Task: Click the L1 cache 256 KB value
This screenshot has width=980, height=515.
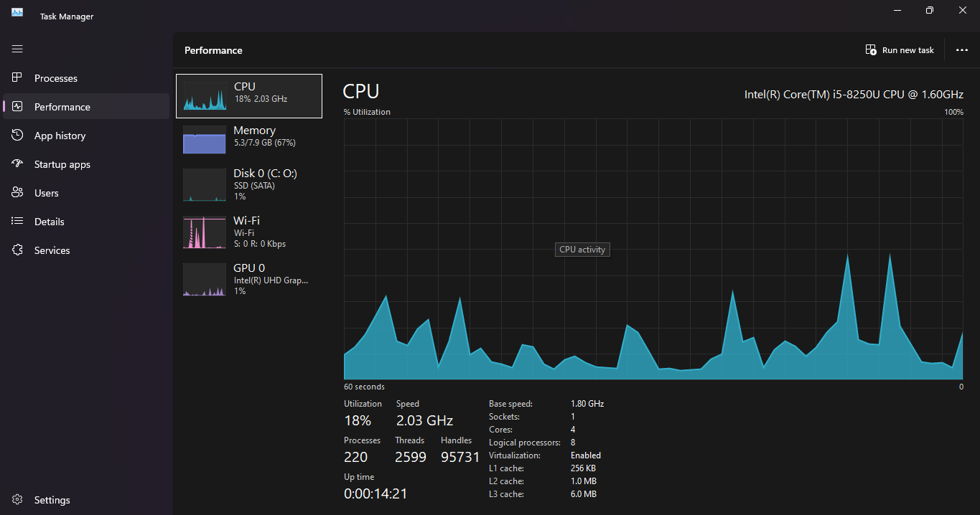Action: (583, 468)
